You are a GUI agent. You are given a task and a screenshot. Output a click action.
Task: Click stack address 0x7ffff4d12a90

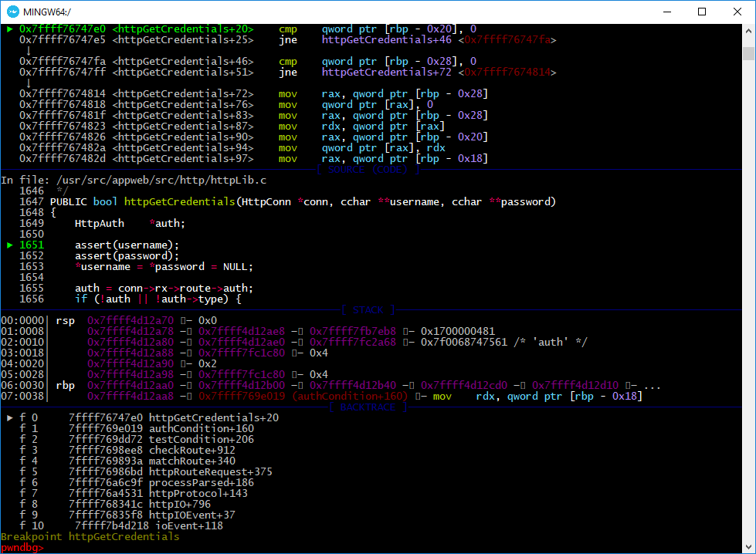coord(131,363)
